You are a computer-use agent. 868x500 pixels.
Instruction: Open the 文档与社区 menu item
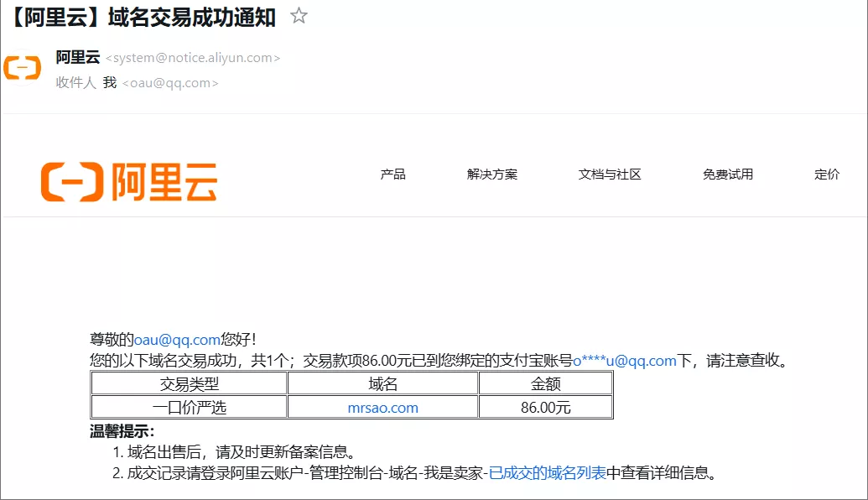pos(610,174)
